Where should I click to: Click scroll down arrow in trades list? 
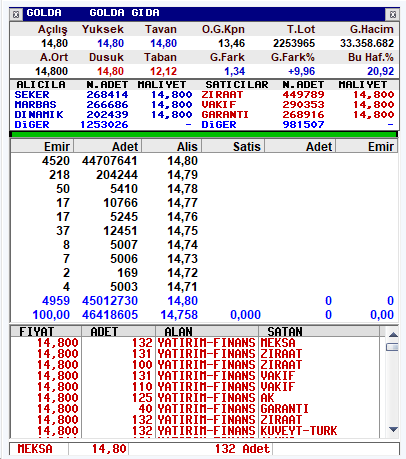pos(393,429)
